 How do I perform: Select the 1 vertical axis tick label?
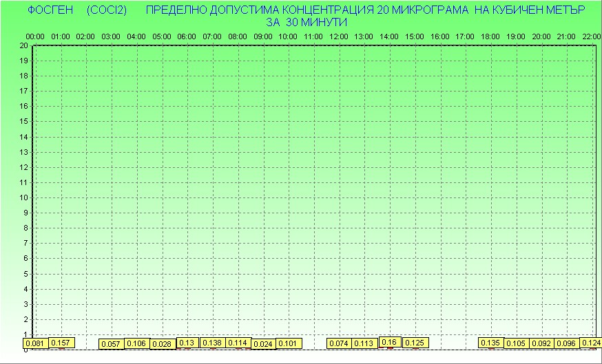(x=26, y=334)
